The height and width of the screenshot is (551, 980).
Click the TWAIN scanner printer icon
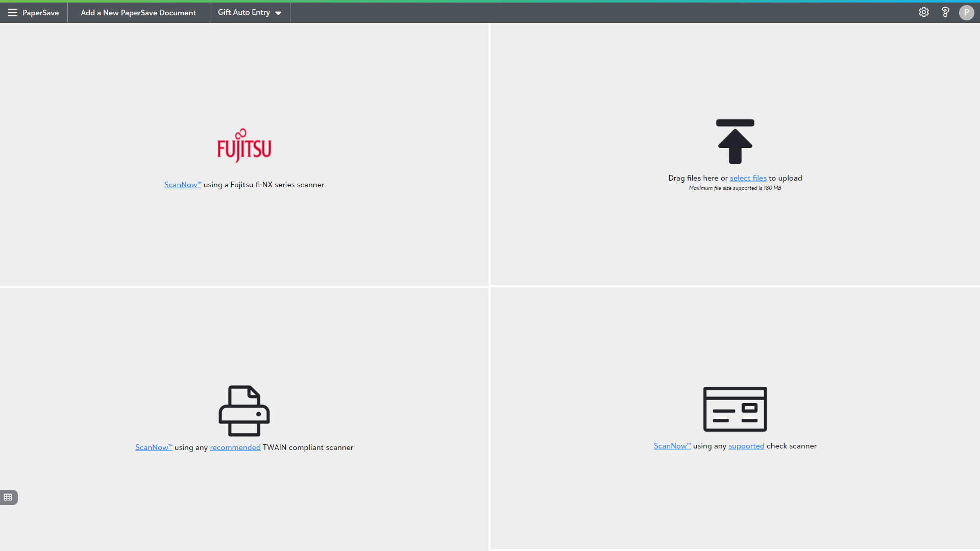tap(244, 411)
